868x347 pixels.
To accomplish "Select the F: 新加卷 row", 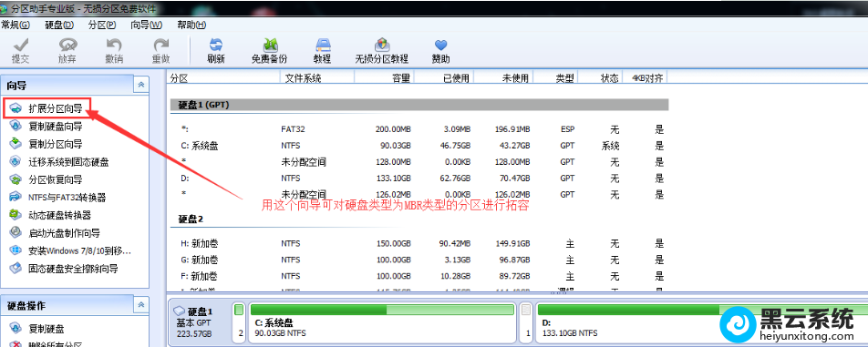I will [419, 276].
